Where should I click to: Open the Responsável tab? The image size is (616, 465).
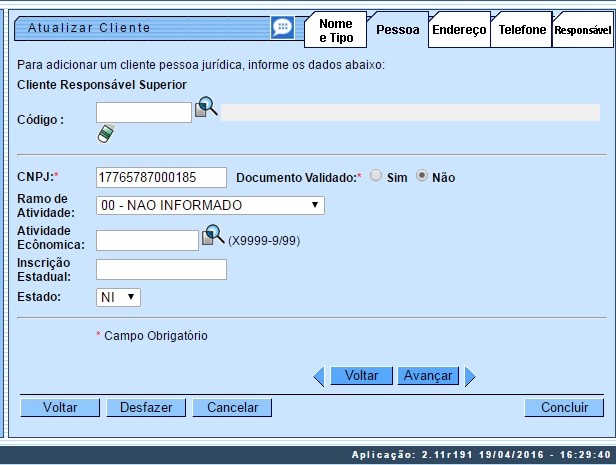[x=583, y=30]
